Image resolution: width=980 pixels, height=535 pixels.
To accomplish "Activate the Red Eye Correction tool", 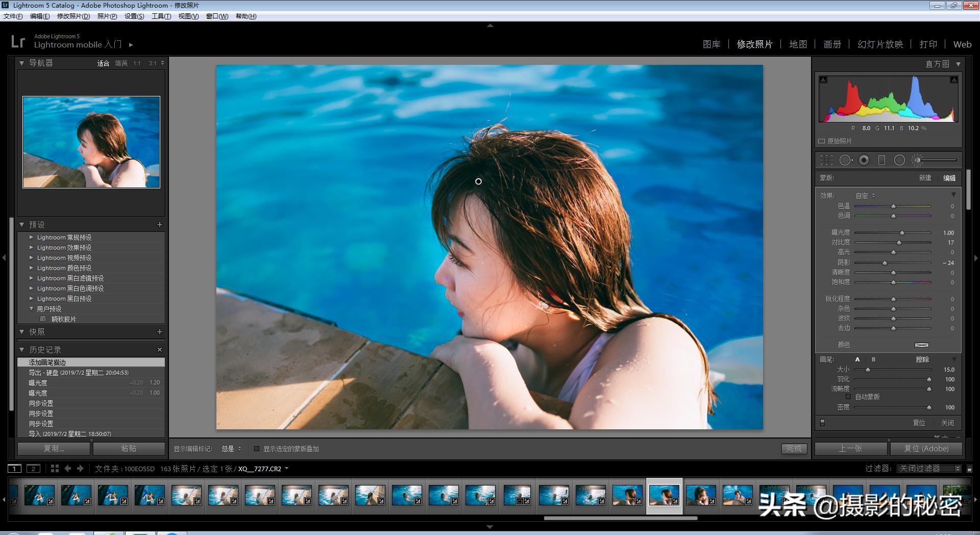I will [864, 160].
